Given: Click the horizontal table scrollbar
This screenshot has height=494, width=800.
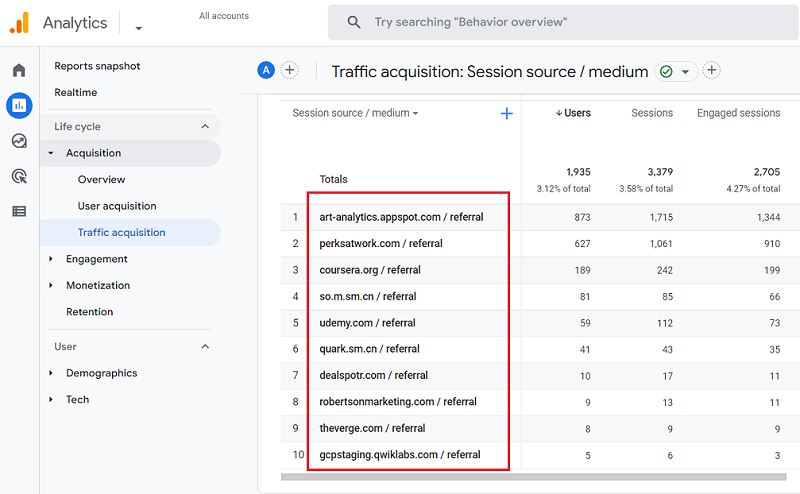Looking at the screenshot, I should [x=533, y=477].
